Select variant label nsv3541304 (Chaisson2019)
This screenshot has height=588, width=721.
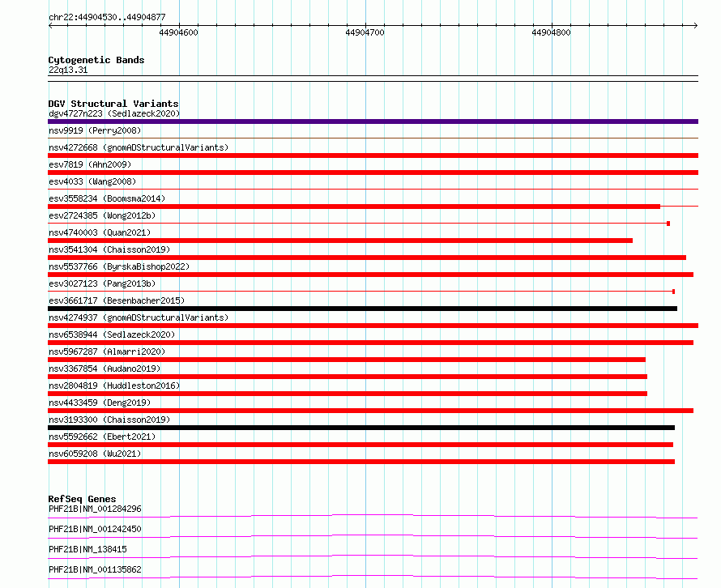coord(109,249)
